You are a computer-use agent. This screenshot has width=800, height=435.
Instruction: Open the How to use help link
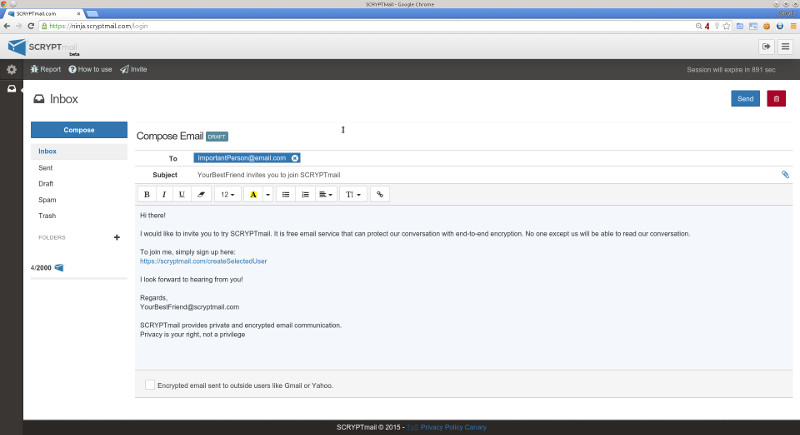90,69
